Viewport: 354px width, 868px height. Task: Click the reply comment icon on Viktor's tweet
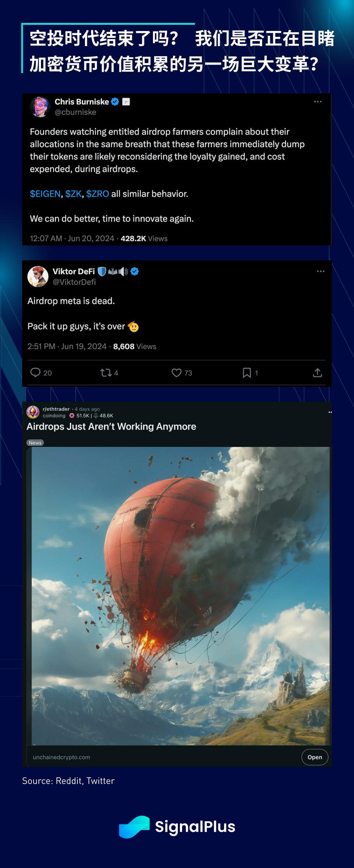pos(35,372)
